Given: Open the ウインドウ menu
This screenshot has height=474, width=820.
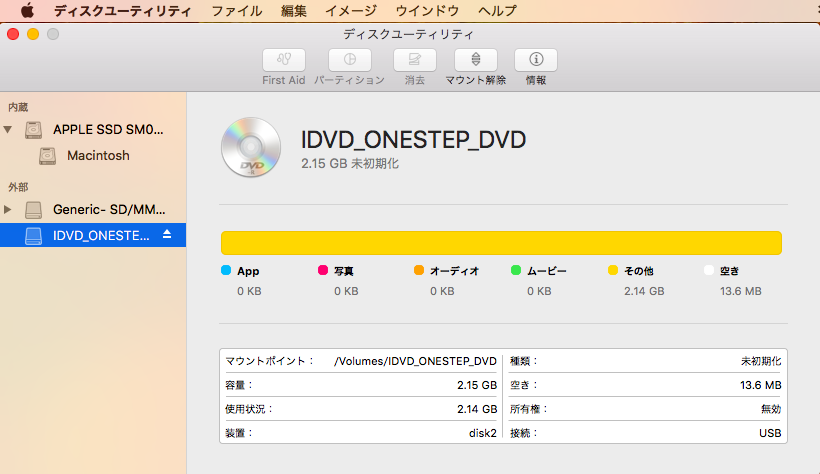Looking at the screenshot, I should point(427,10).
